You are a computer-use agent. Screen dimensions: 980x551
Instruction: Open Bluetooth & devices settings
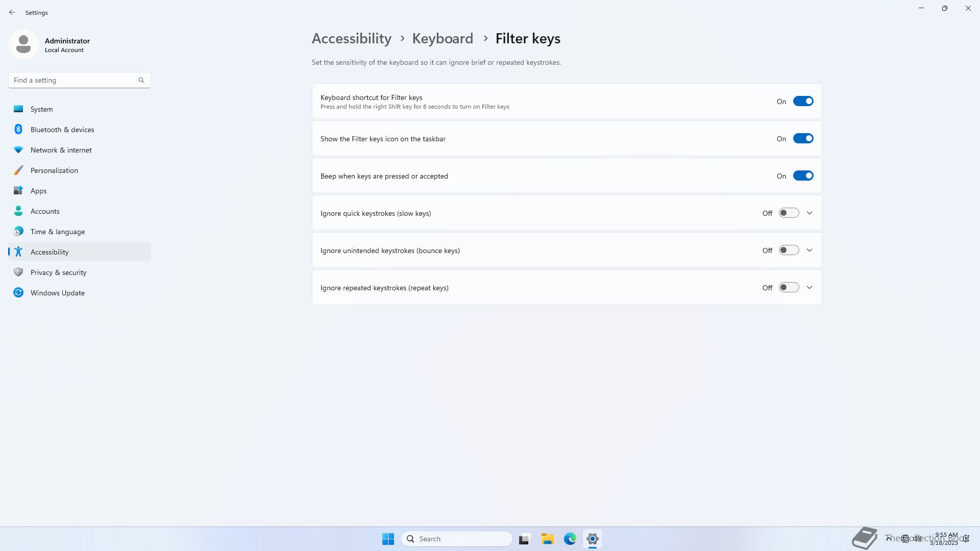point(62,130)
